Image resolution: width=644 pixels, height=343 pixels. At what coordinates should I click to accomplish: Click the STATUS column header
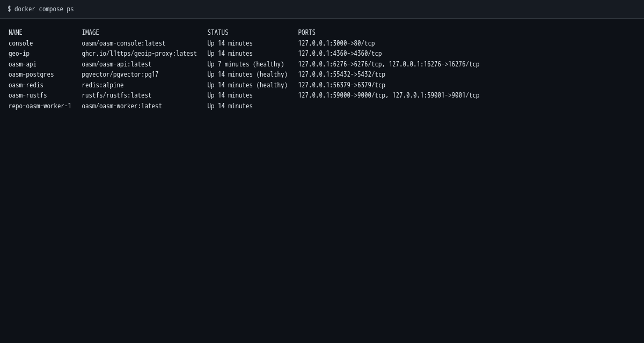pyautogui.click(x=218, y=33)
